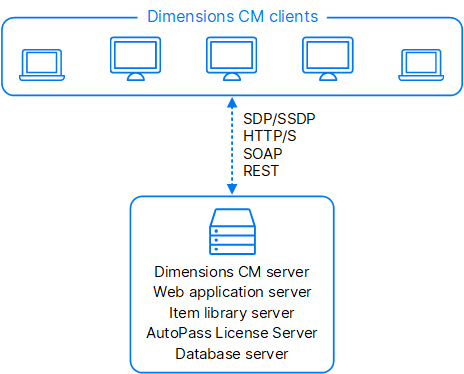This screenshot has height=374, width=464.
Task: Click the SOAP protocol label
Action: tap(263, 154)
